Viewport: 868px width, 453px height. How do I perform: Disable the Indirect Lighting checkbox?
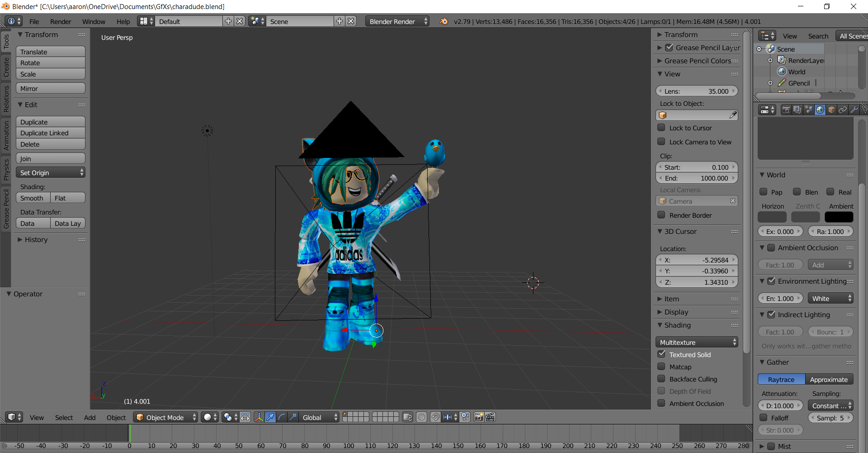[771, 315]
